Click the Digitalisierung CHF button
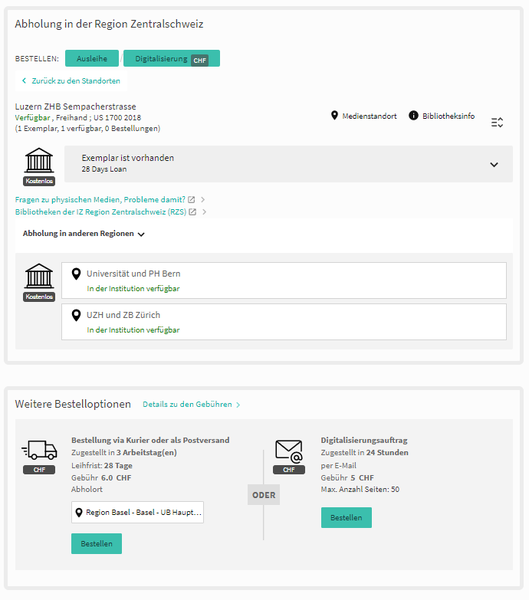This screenshot has height=600, width=529. 171,59
